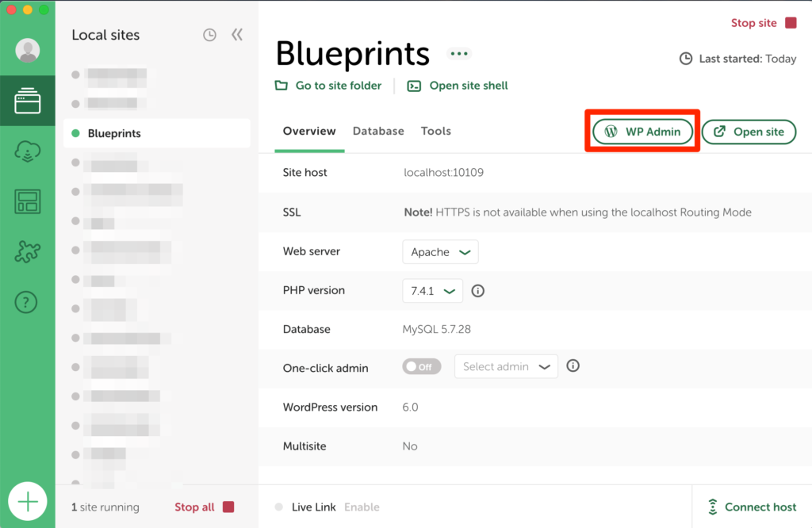Click Open site shell link
The width and height of the screenshot is (812, 528).
tap(469, 86)
